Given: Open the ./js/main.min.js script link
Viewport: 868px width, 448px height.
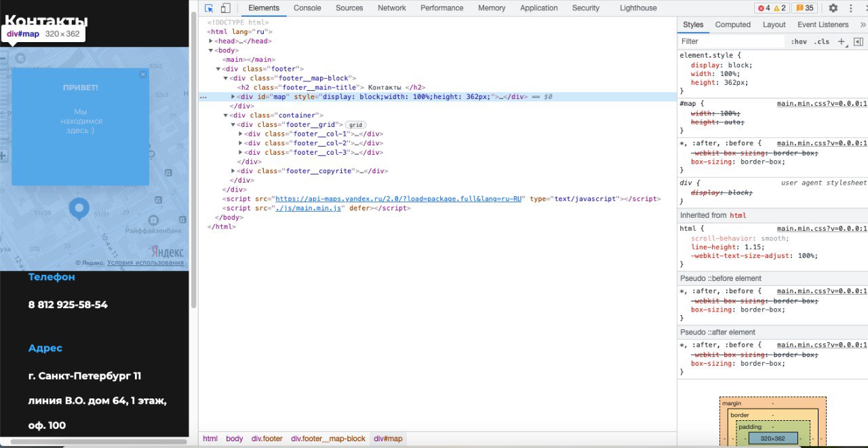Looking at the screenshot, I should [309, 208].
